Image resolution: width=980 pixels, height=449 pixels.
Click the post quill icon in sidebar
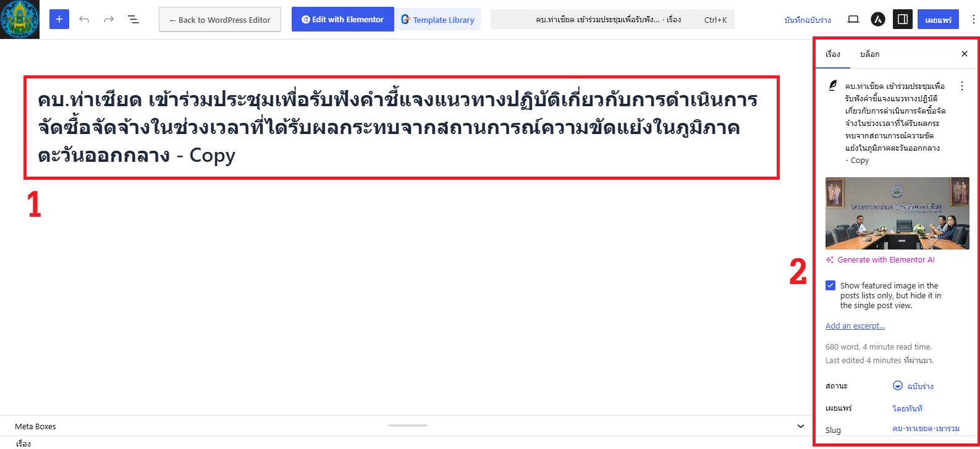point(833,85)
